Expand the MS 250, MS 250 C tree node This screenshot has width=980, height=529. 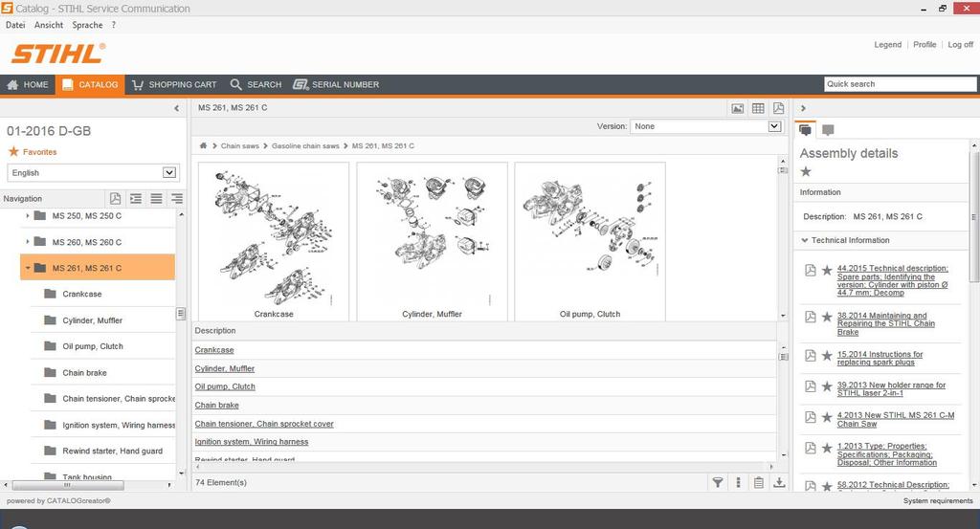(x=28, y=215)
